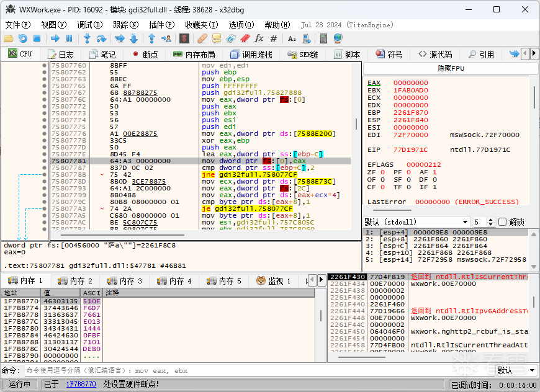The image size is (540, 392).
Task: Click the fx functions icon
Action: tap(259, 38)
